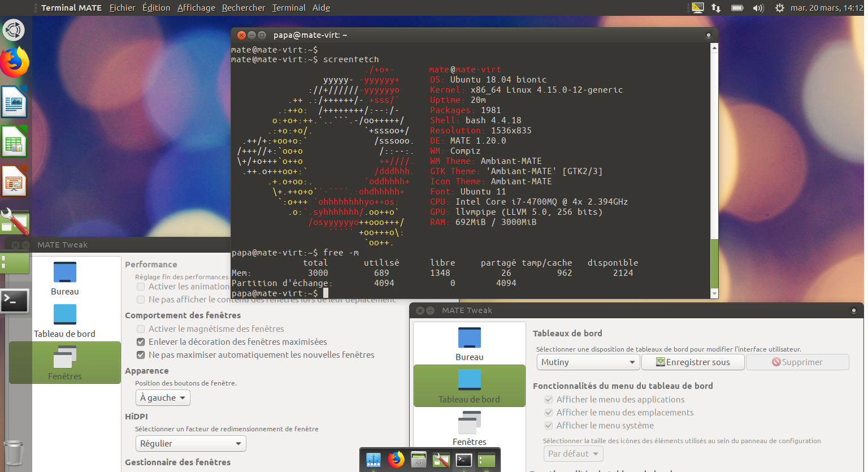Open Régulier HiDPI scaling dropdown
Screen dimensions: 868x472
(191, 444)
